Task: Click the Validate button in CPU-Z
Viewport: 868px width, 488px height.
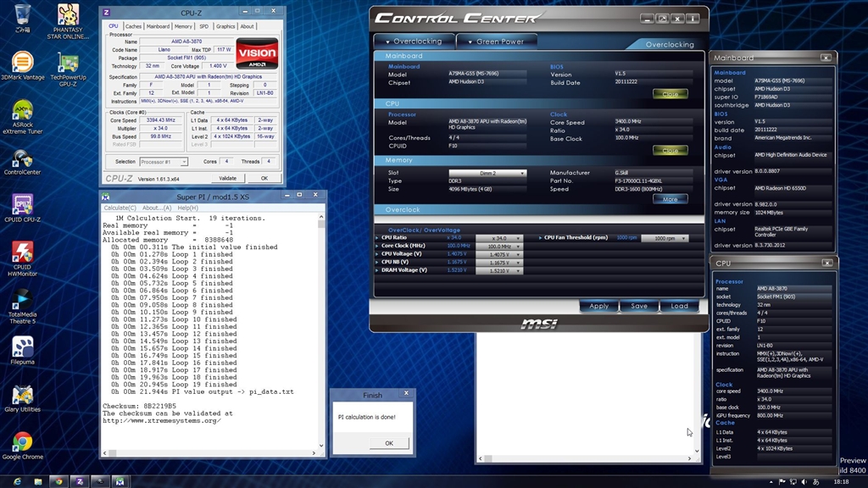Action: click(x=227, y=178)
